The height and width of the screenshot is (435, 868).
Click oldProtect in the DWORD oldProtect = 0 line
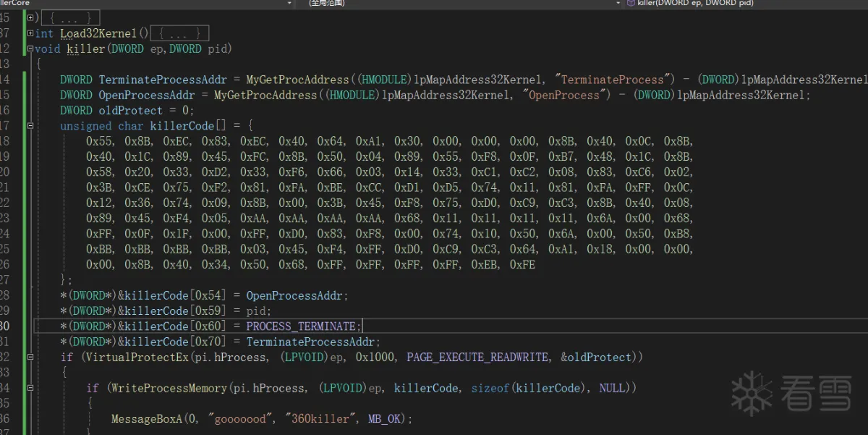pos(131,110)
